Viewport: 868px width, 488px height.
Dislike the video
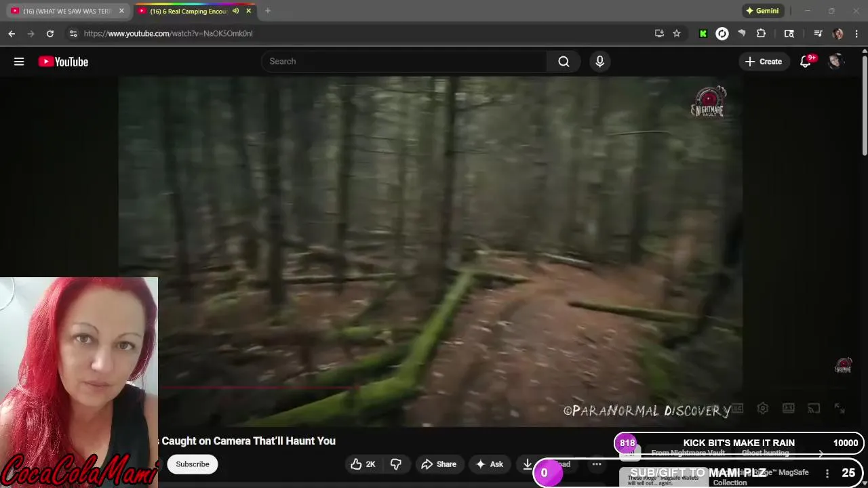point(396,464)
